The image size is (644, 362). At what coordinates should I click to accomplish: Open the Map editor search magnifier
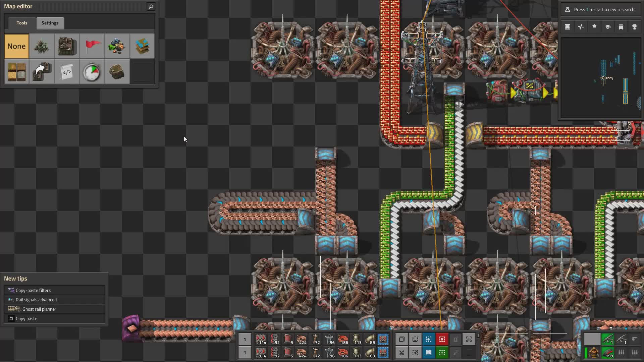[151, 6]
